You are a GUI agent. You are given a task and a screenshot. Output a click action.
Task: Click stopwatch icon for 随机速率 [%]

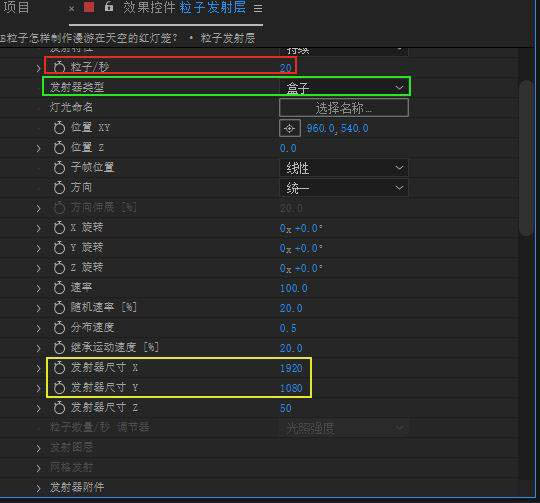pyautogui.click(x=59, y=307)
